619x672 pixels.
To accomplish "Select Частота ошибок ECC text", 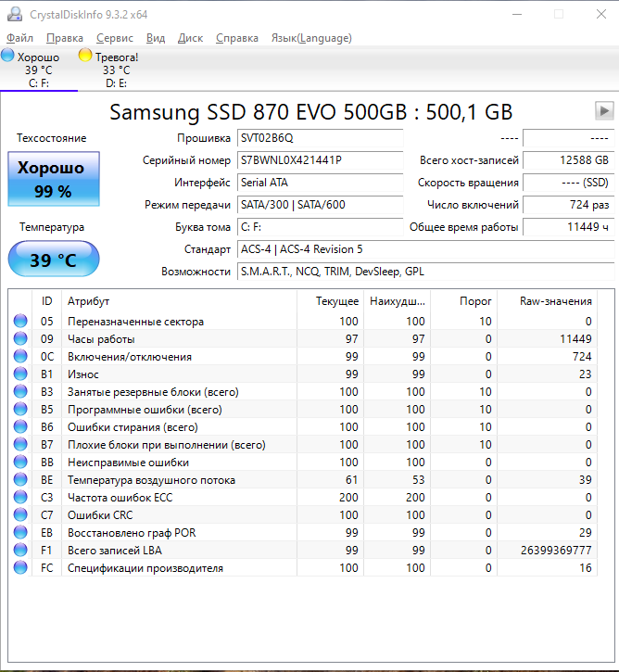I will [120, 498].
